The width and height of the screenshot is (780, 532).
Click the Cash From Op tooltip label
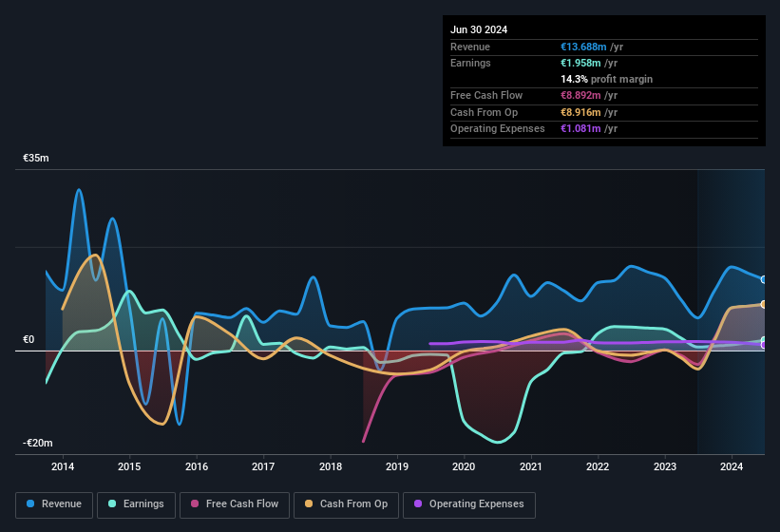point(484,112)
